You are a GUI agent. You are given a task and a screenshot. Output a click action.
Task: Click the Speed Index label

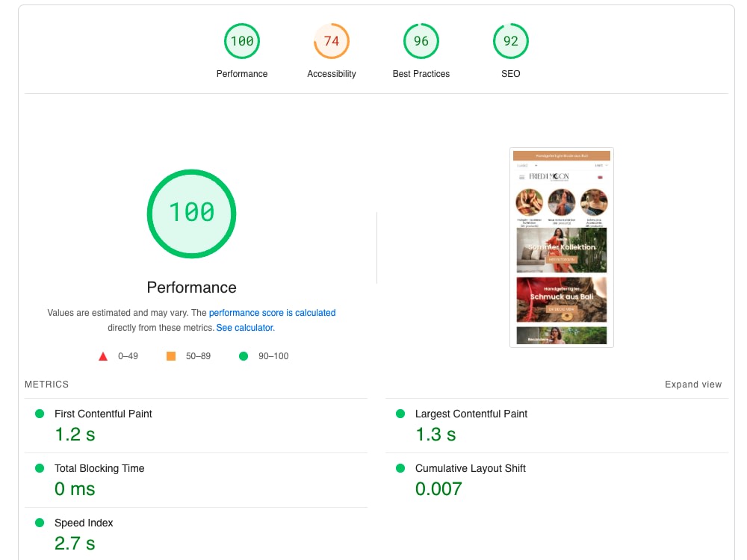(84, 523)
